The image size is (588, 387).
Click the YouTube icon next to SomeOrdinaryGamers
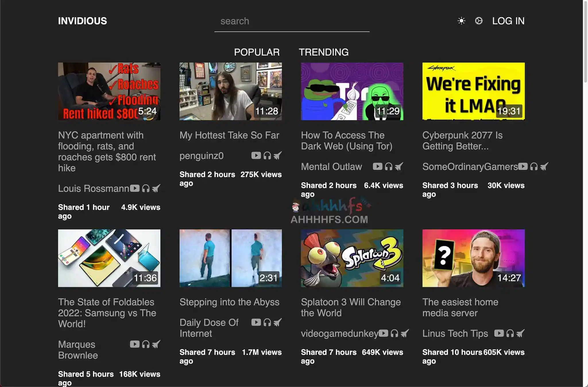523,166
